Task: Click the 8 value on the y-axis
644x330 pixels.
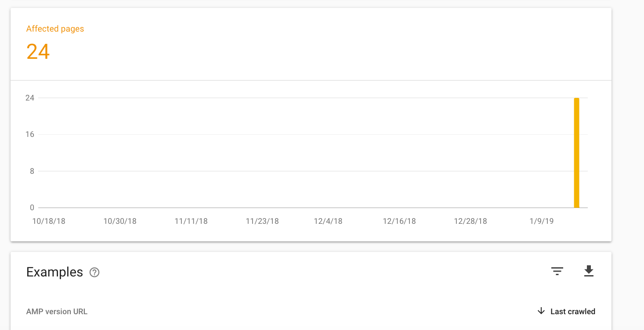Action: pyautogui.click(x=32, y=171)
